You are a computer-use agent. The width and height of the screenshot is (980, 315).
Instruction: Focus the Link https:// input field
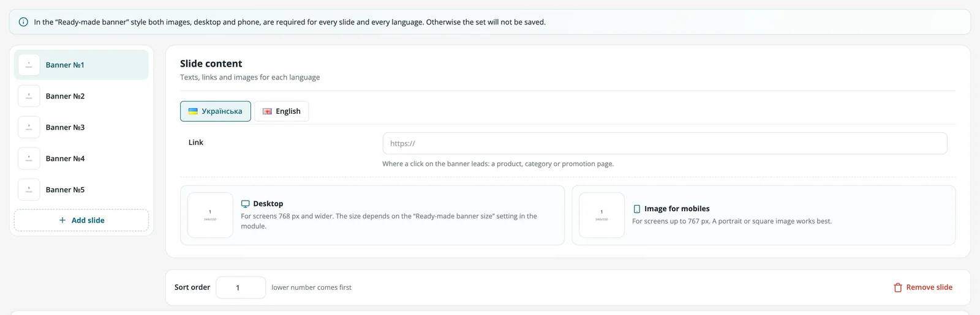click(665, 144)
